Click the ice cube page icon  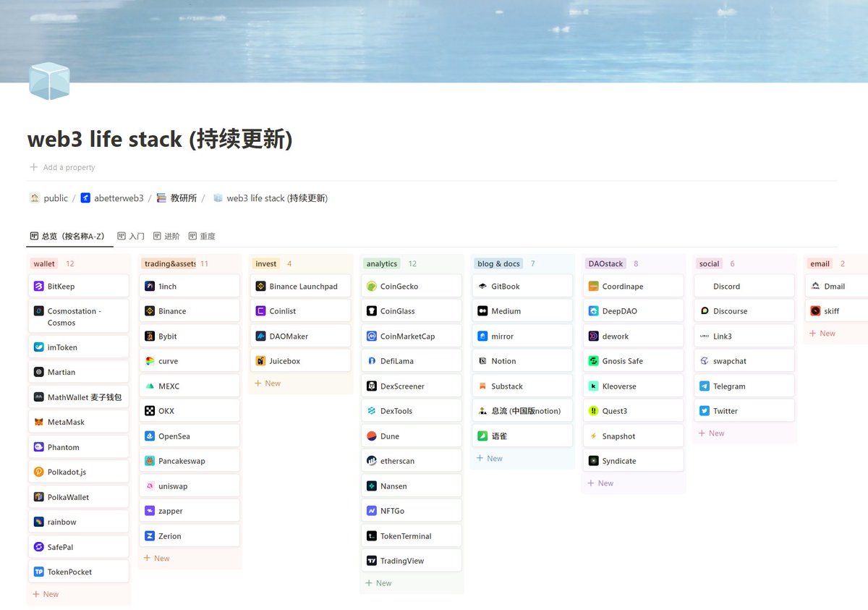pos(49,81)
